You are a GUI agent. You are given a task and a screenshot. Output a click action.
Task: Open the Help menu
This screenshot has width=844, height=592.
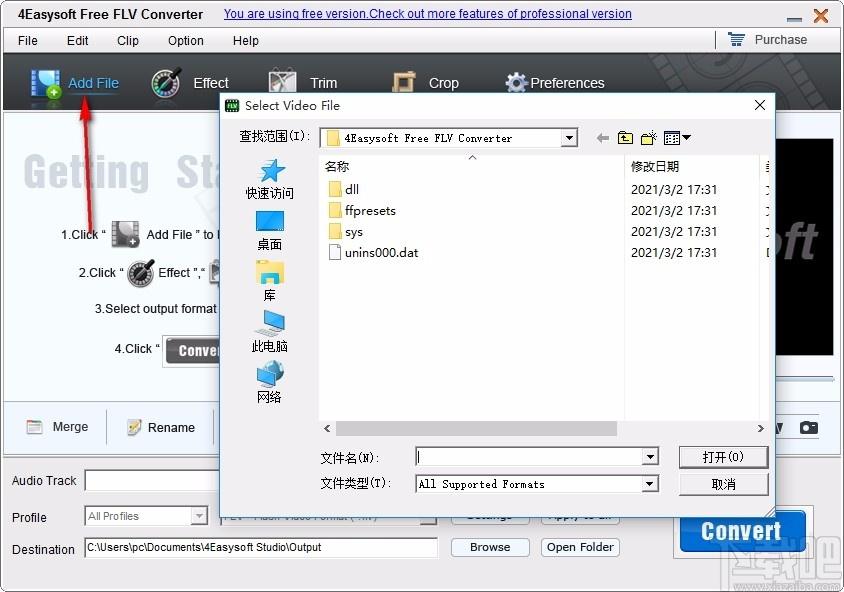tap(245, 41)
